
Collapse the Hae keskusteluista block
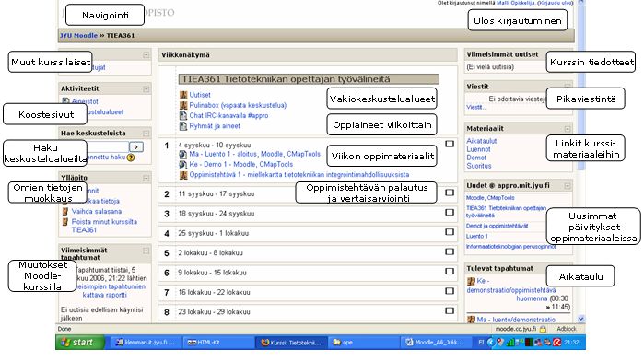pyautogui.click(x=146, y=134)
